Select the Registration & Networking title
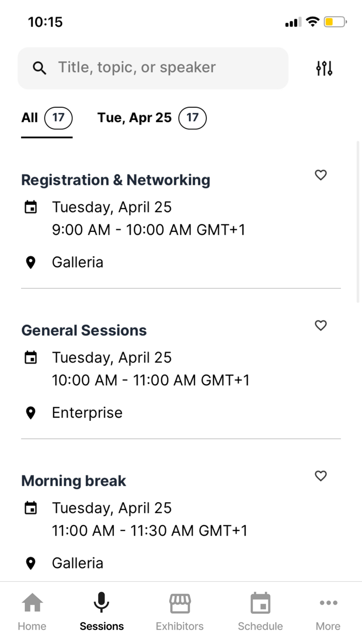The image size is (362, 644). tap(115, 180)
